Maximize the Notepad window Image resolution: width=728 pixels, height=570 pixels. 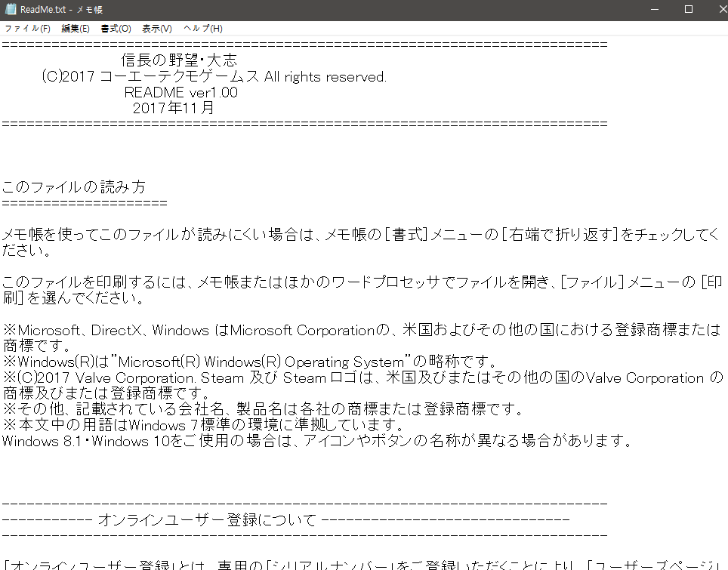689,9
